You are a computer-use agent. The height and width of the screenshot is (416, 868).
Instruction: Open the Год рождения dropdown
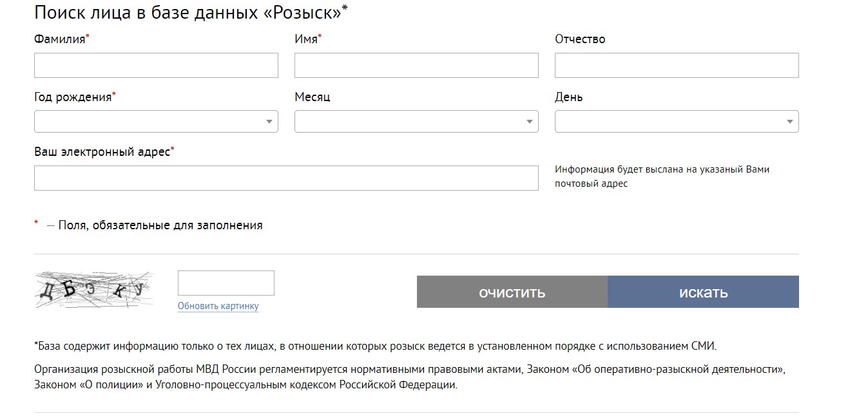coord(156,122)
